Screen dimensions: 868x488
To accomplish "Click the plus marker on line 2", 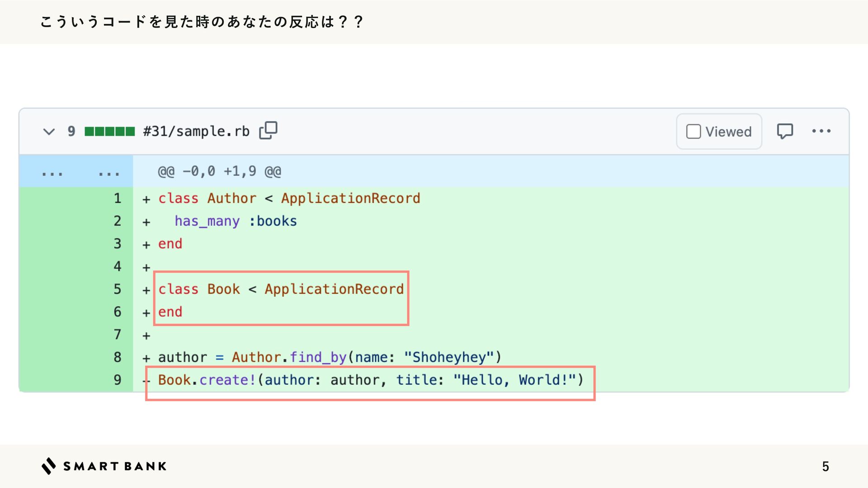I will pos(146,222).
